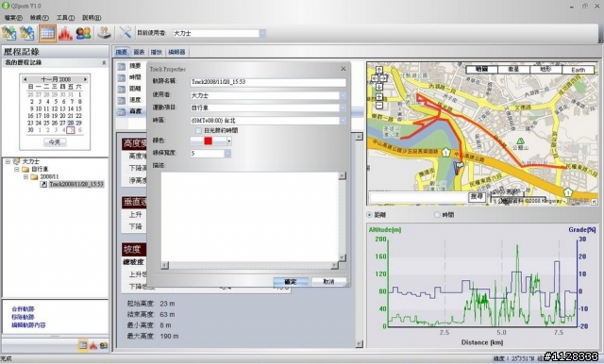Go to next month in calendar

tap(85, 79)
